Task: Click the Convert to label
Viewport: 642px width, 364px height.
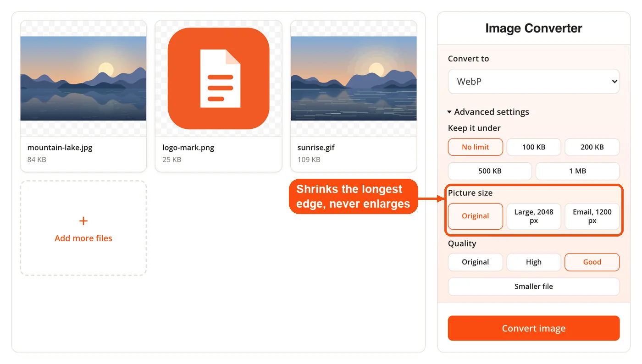Action: [469, 59]
